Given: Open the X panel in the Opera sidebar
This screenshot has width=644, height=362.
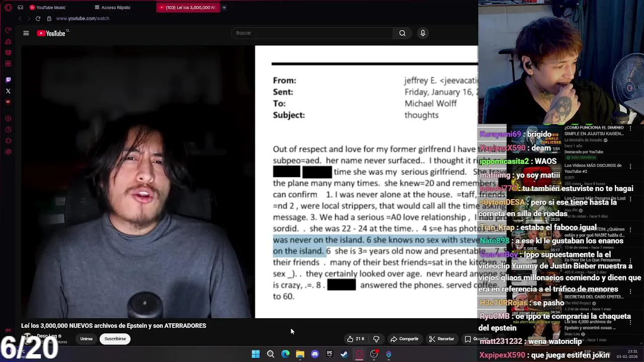Looking at the screenshot, I should pos(8,91).
